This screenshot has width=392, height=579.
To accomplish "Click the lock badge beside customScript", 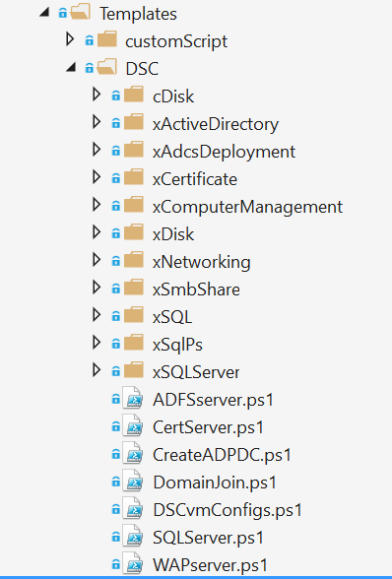I will [x=90, y=40].
